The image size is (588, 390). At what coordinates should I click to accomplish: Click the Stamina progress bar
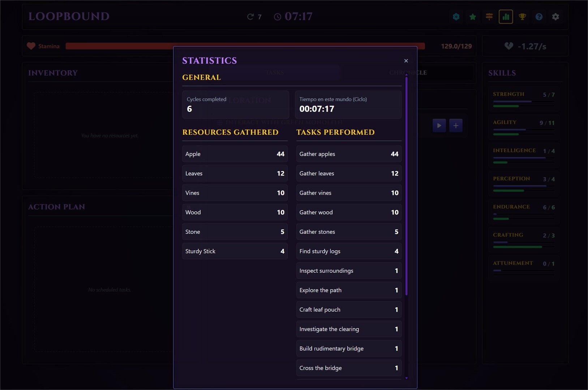click(x=119, y=46)
